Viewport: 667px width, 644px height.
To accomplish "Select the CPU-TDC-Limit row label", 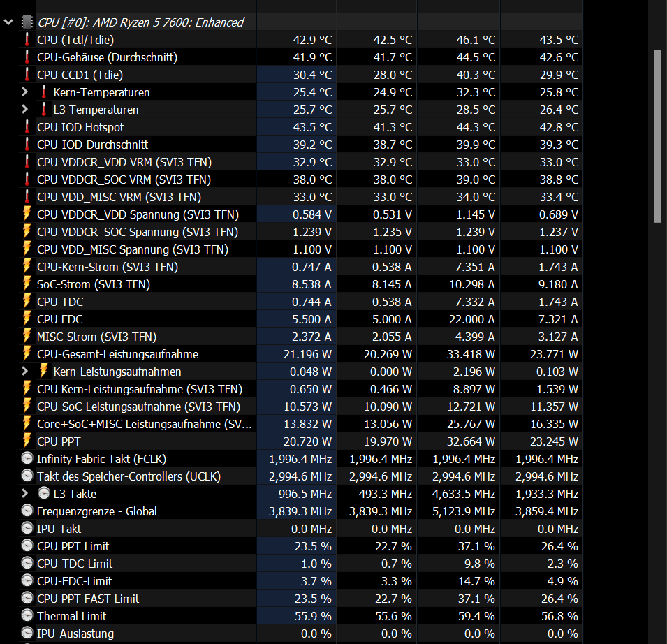I will [x=75, y=564].
